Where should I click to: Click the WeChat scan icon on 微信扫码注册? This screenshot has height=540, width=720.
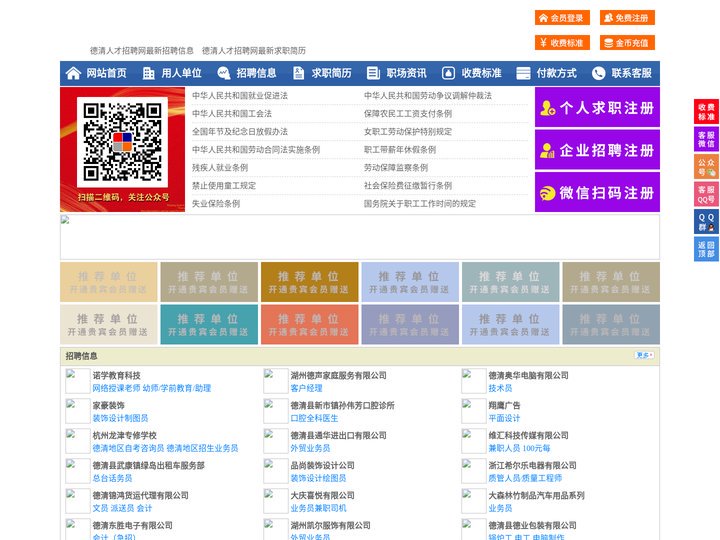click(547, 193)
